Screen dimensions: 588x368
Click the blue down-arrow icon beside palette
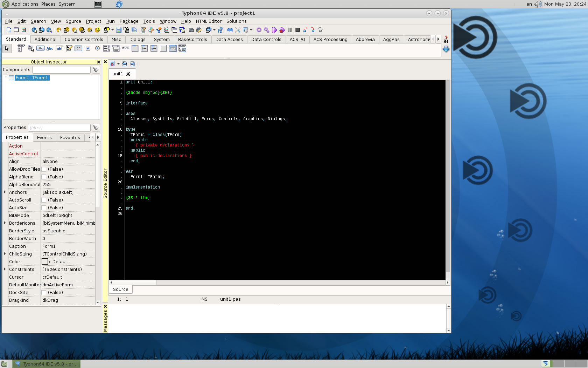pos(446,49)
